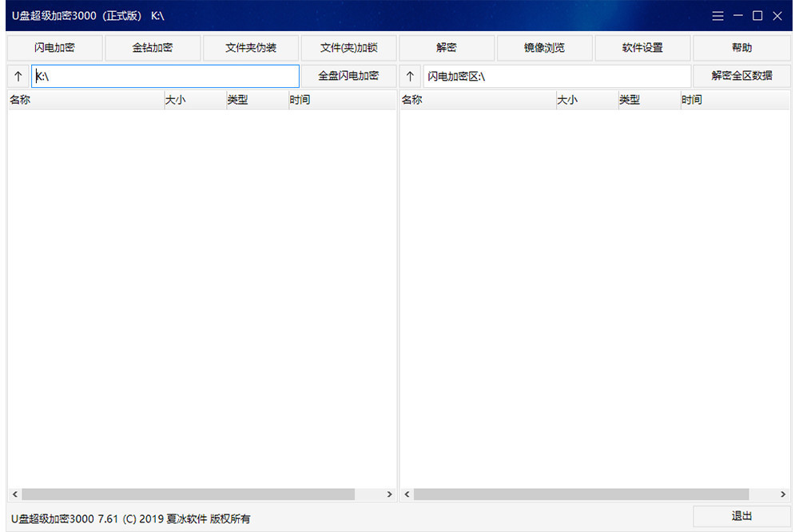This screenshot has height=532, width=799.
Task: Sort left pane by 大小 column
Action: tap(194, 101)
